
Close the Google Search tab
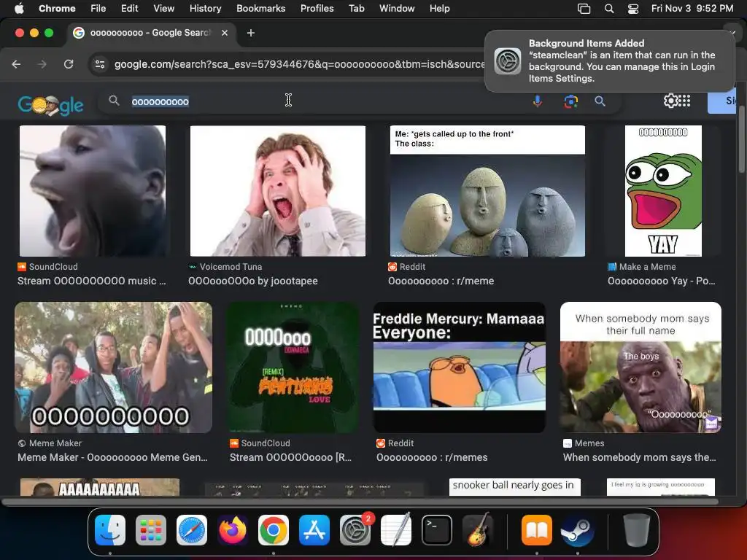click(x=225, y=33)
